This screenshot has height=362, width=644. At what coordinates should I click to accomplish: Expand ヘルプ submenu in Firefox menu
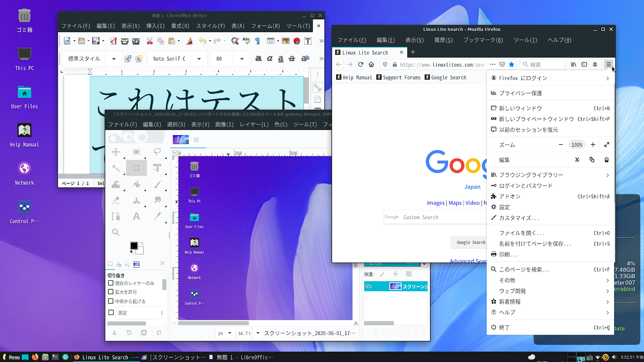tap(550, 313)
